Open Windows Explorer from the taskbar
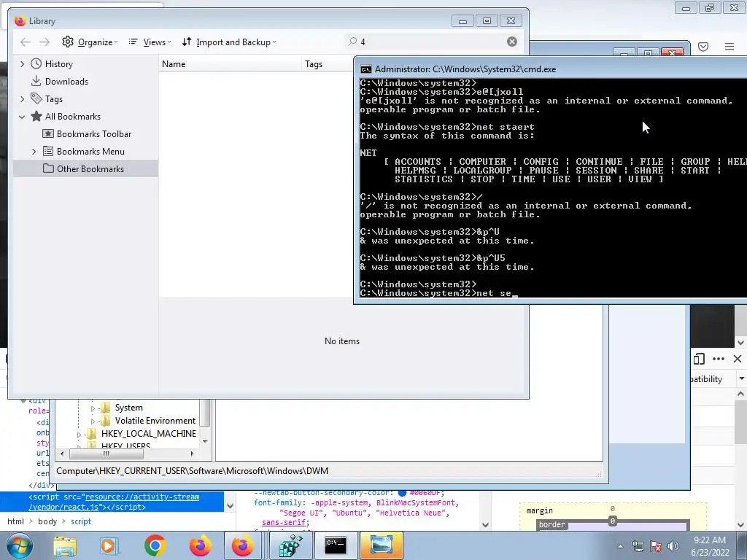747x560 pixels. click(65, 545)
